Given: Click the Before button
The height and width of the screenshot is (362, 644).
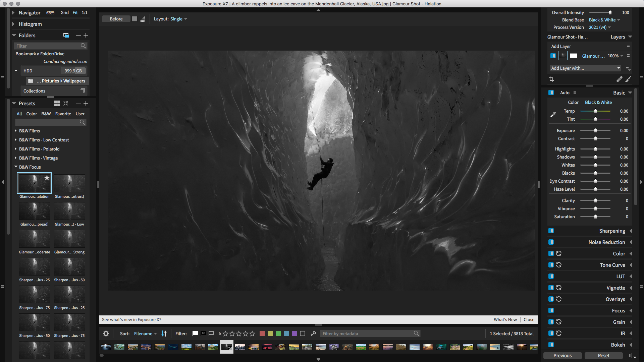Looking at the screenshot, I should pos(116,19).
